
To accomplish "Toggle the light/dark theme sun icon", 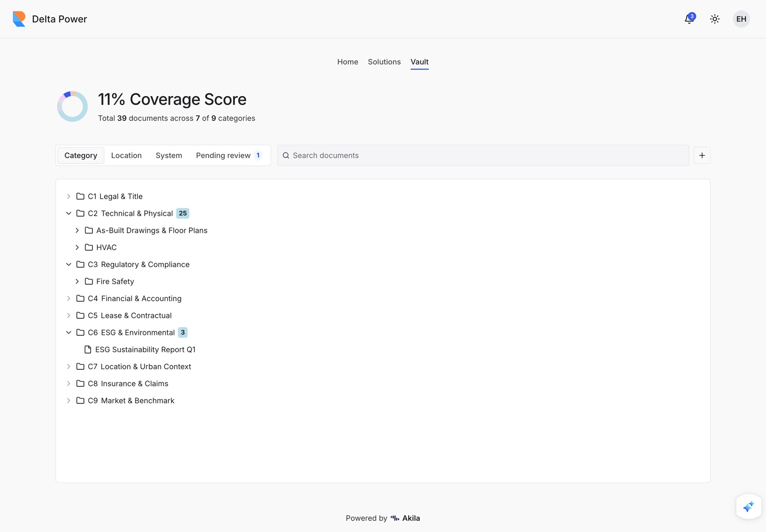I will tap(715, 19).
